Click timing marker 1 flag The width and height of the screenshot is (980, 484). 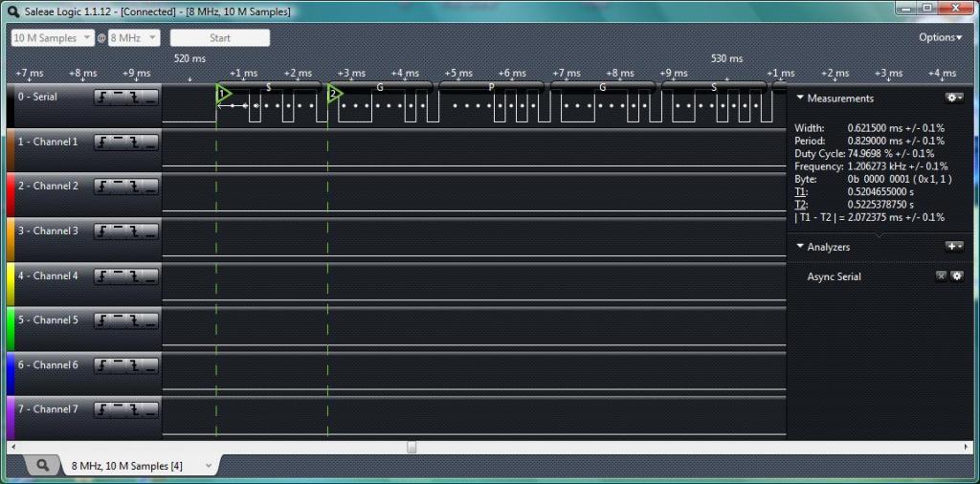(x=222, y=94)
